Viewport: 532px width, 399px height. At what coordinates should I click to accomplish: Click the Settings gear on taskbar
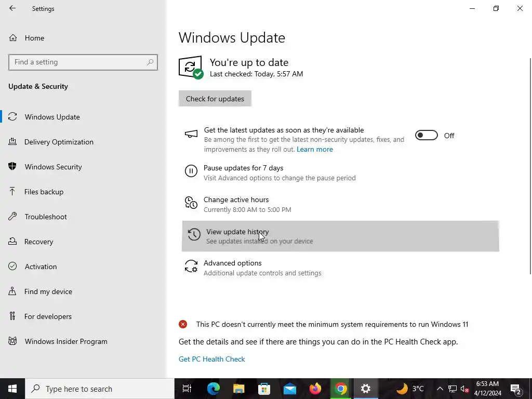(366, 389)
